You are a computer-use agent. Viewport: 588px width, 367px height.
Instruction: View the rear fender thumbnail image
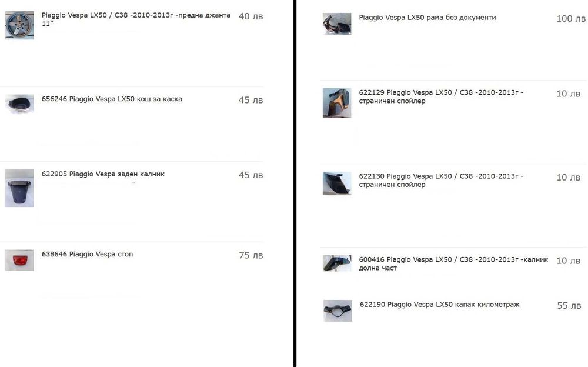tap(19, 188)
